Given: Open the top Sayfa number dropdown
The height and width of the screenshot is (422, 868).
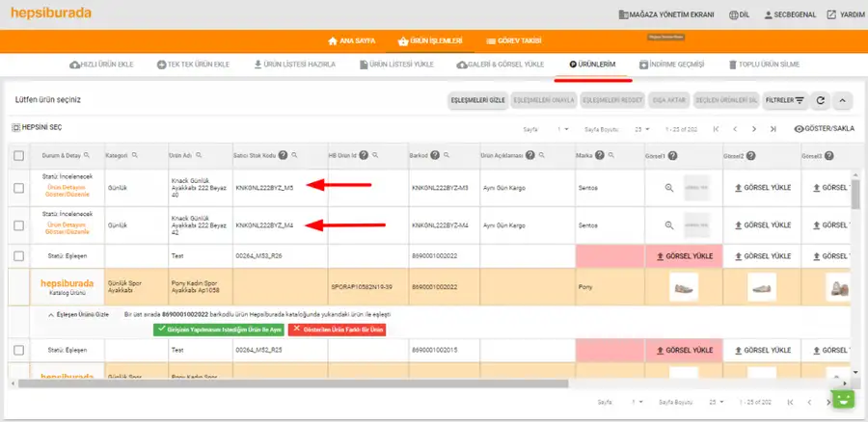Looking at the screenshot, I should point(563,129).
